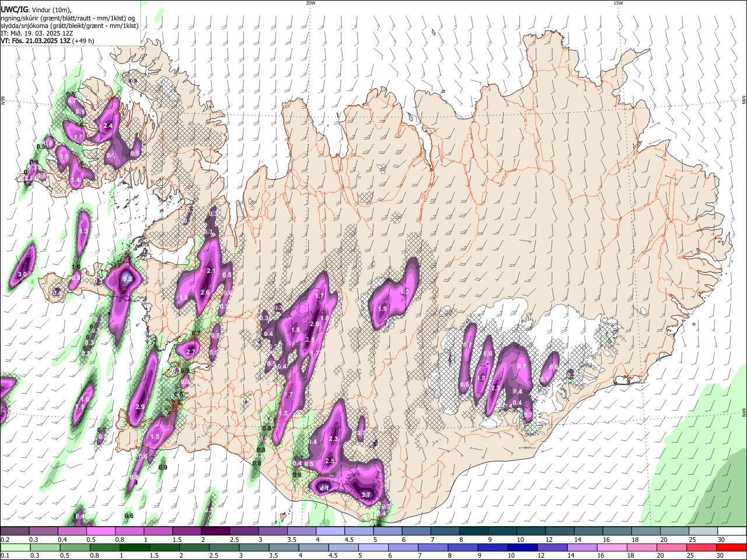Select top-row pale grey swatch for 25–30 mm
This screenshot has height=560, width=747.
[x=703, y=531]
